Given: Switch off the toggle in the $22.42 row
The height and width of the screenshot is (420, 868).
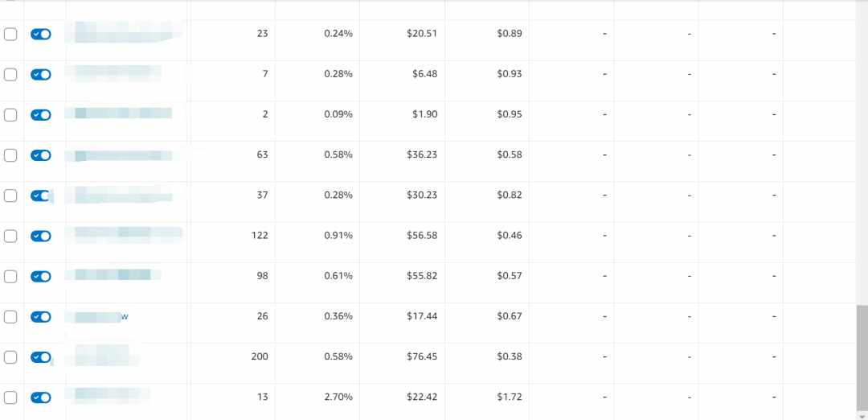Looking at the screenshot, I should coord(41,397).
